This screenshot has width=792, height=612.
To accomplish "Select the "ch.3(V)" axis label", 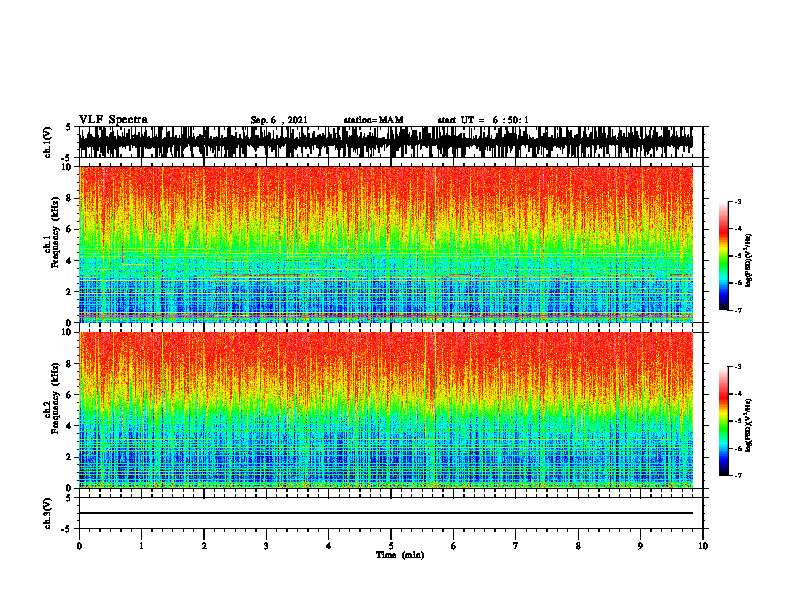I will click(48, 513).
